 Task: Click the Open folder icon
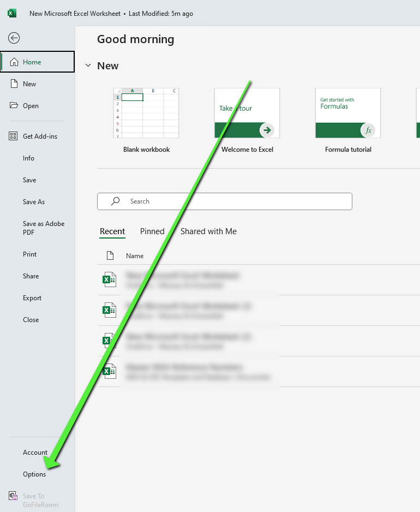coord(14,105)
